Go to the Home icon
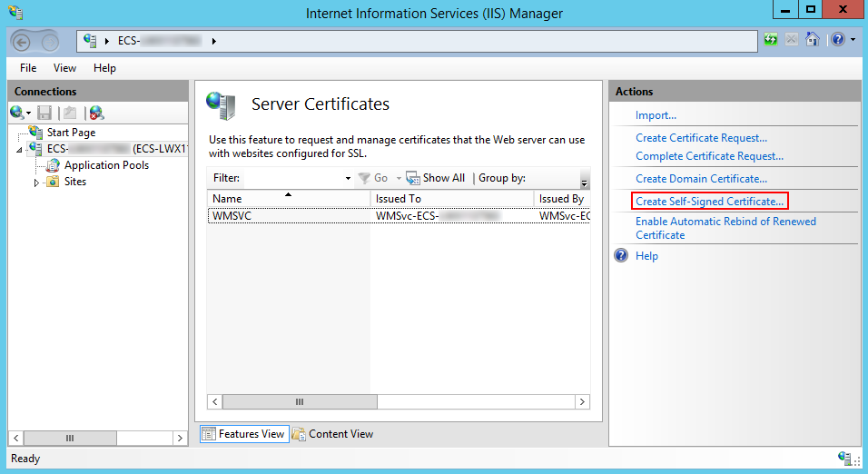868x474 pixels. [x=812, y=39]
